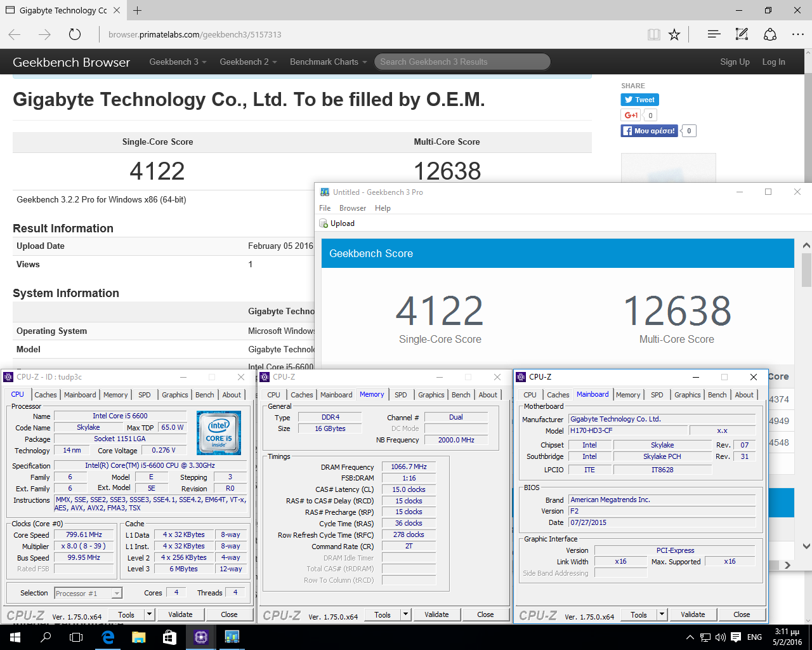The height and width of the screenshot is (650, 812).
Task: Close the Gigabyte Technology browser tab
Action: point(117,10)
